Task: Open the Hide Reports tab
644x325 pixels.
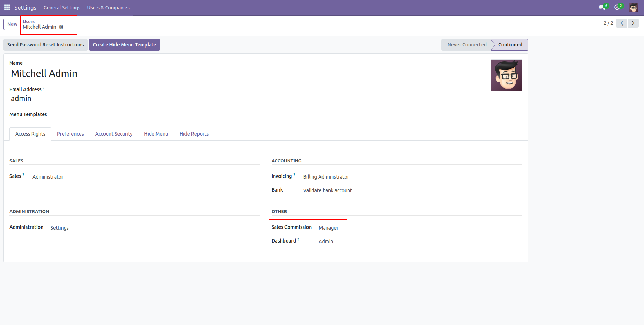Action: (194, 134)
